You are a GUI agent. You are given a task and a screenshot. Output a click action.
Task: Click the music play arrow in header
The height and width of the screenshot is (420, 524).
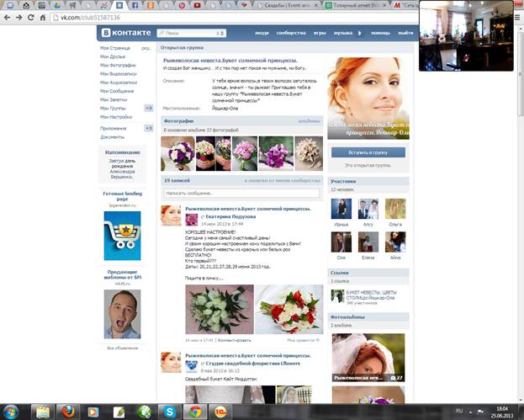pos(360,33)
